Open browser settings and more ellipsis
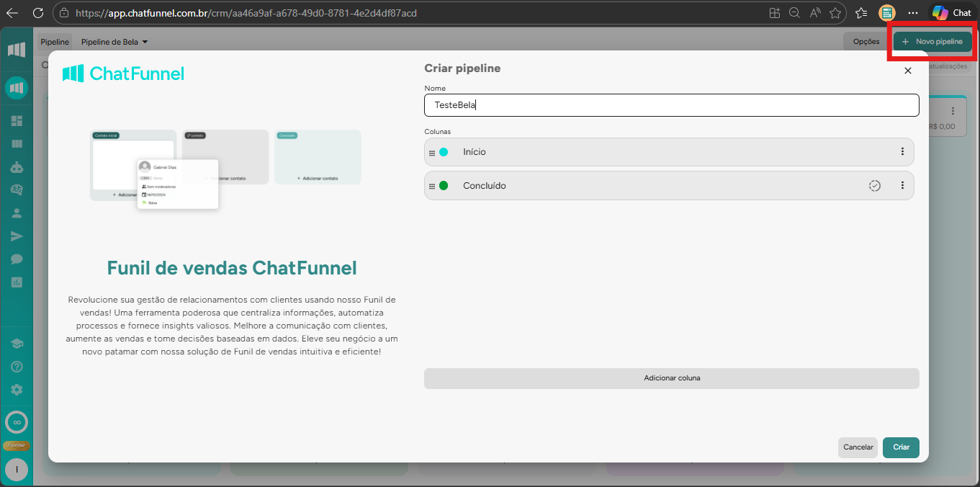The image size is (980, 487). [913, 13]
